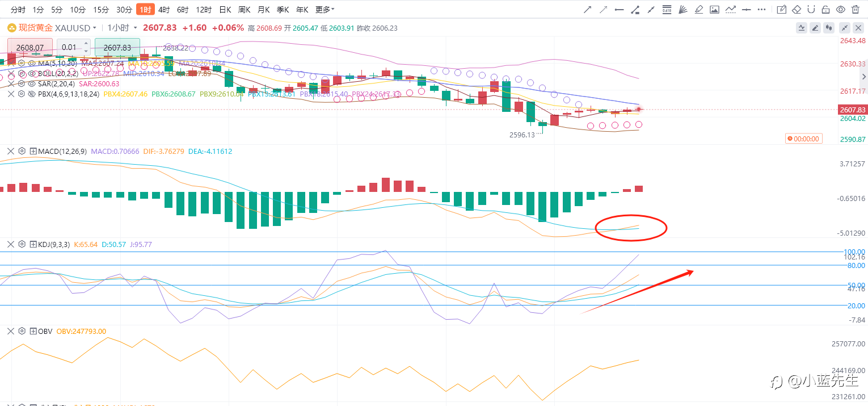Click the trash can delete drawings icon
The height and width of the screenshot is (406, 868).
coord(856,9)
